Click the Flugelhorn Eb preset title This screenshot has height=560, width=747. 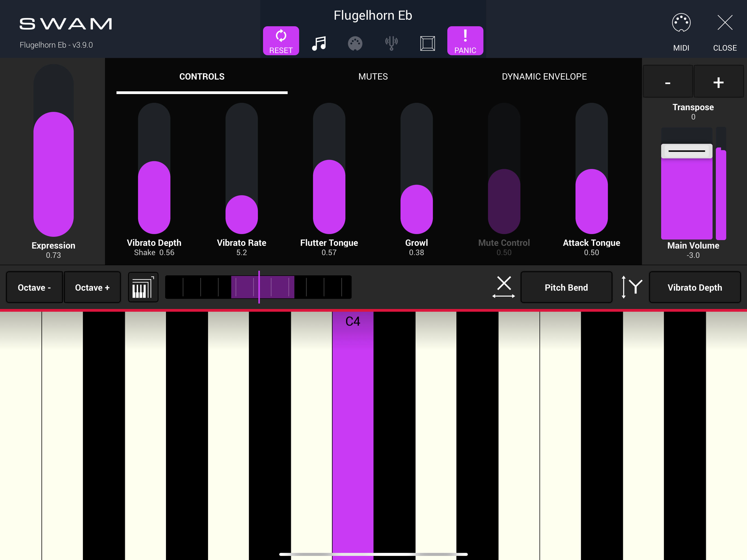[373, 16]
